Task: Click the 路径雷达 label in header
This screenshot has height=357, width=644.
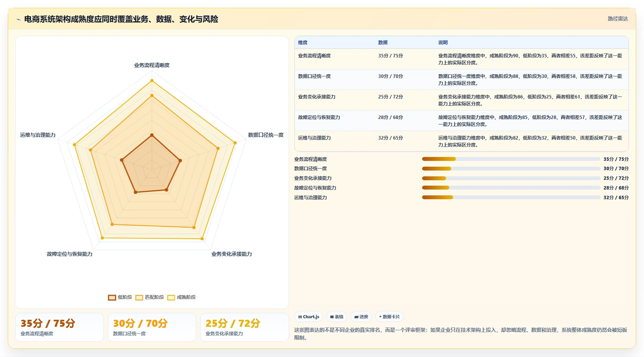Action: click(618, 19)
